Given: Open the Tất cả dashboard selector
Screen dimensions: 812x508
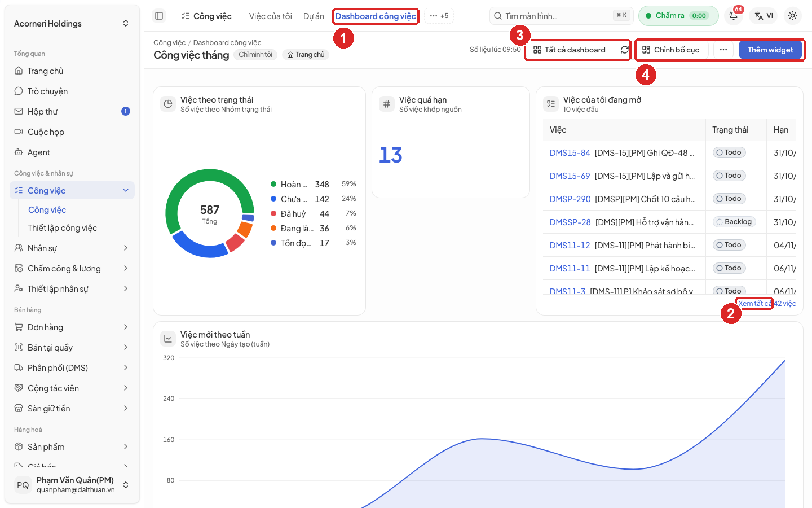Looking at the screenshot, I should (570, 50).
